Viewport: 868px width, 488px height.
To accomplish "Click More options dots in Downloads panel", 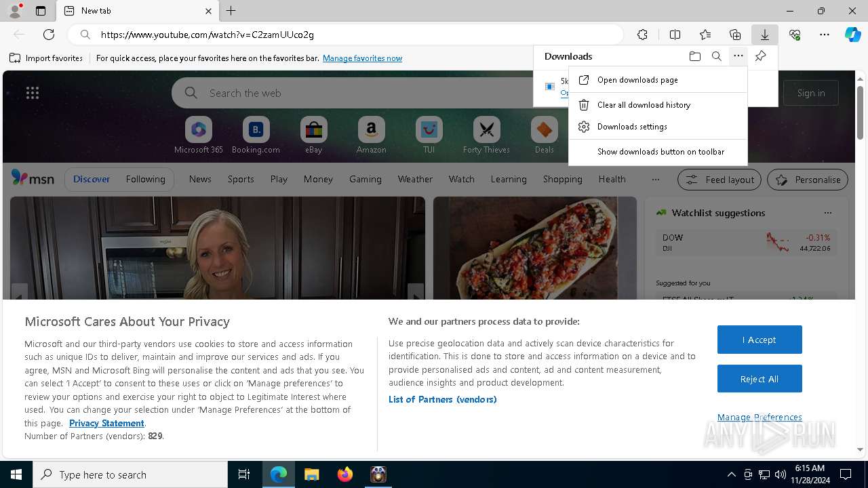I will (x=738, y=56).
